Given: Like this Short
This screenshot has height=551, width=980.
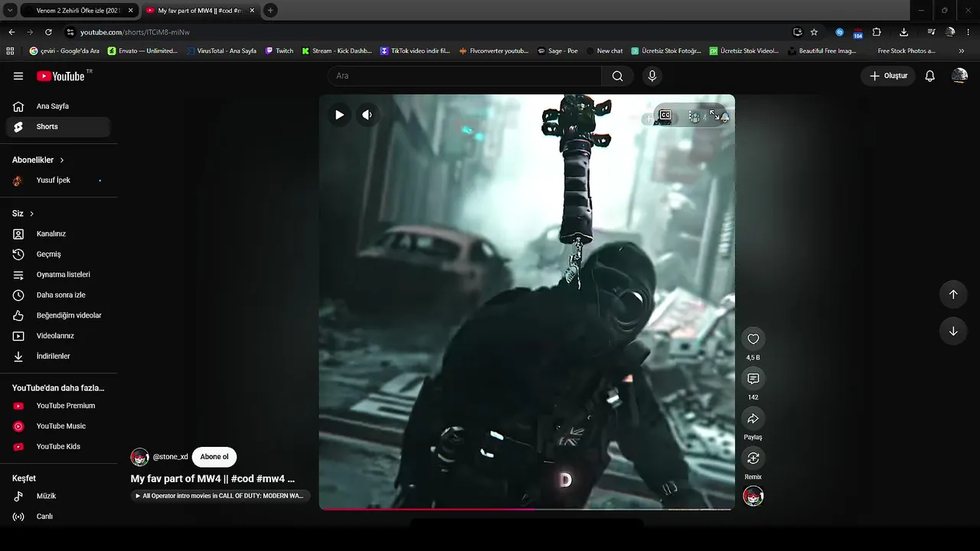Looking at the screenshot, I should [x=753, y=339].
